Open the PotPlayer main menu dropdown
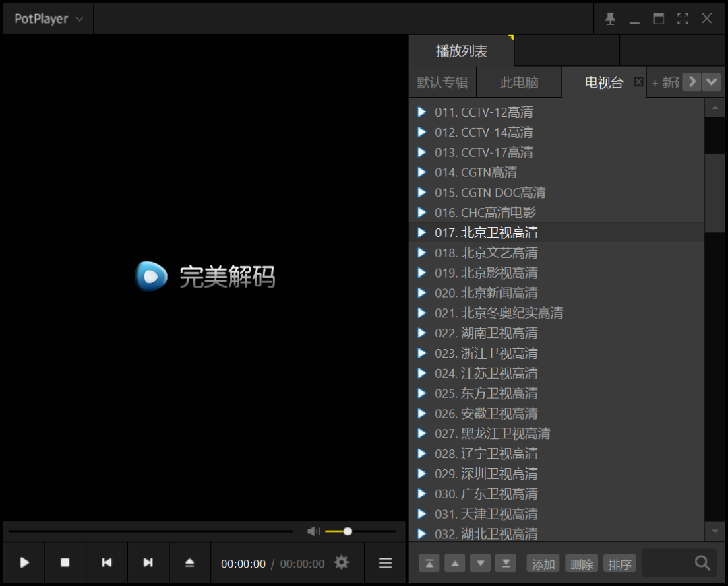Viewport: 728px width, 586px height. click(x=49, y=19)
